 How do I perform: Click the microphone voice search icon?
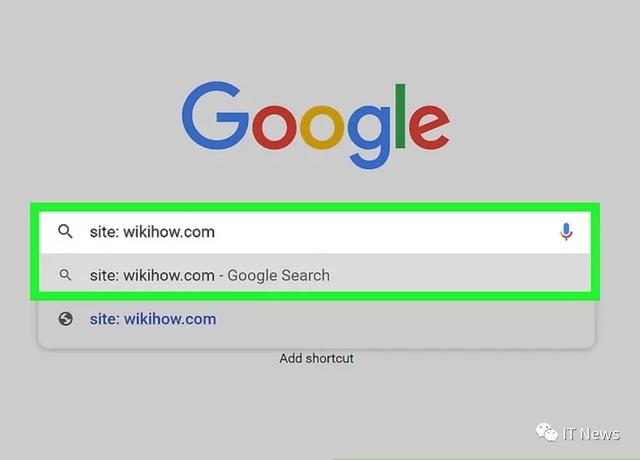coord(566,232)
